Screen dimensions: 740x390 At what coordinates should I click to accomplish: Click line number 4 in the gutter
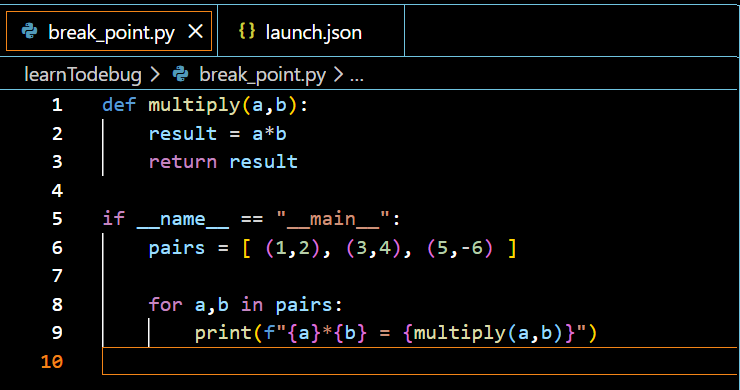click(57, 190)
